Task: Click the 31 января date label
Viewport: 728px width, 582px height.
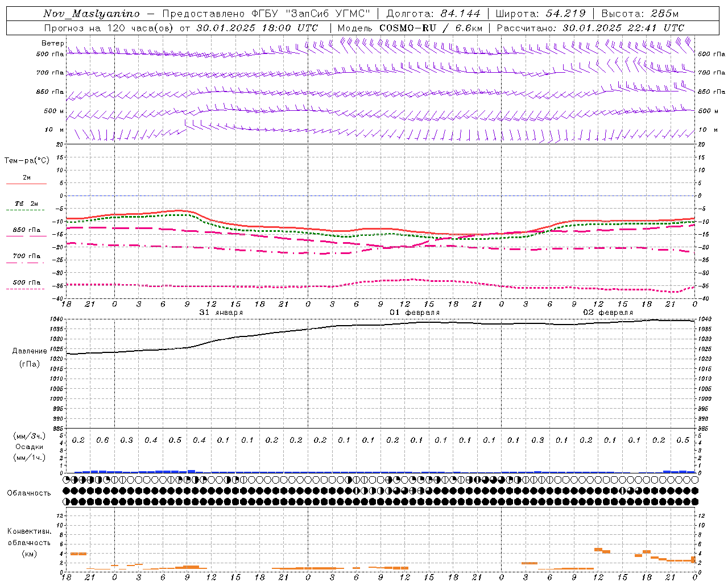Action: click(x=221, y=313)
